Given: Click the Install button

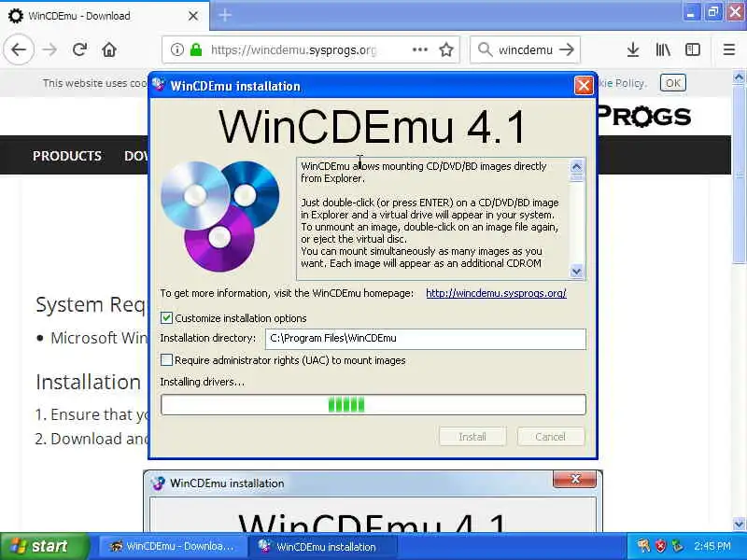Looking at the screenshot, I should click(x=472, y=437).
